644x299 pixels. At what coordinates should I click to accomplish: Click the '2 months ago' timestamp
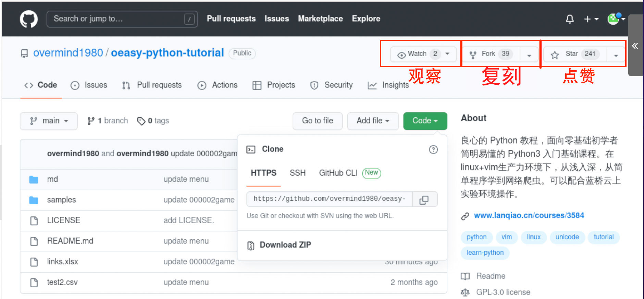(x=414, y=282)
